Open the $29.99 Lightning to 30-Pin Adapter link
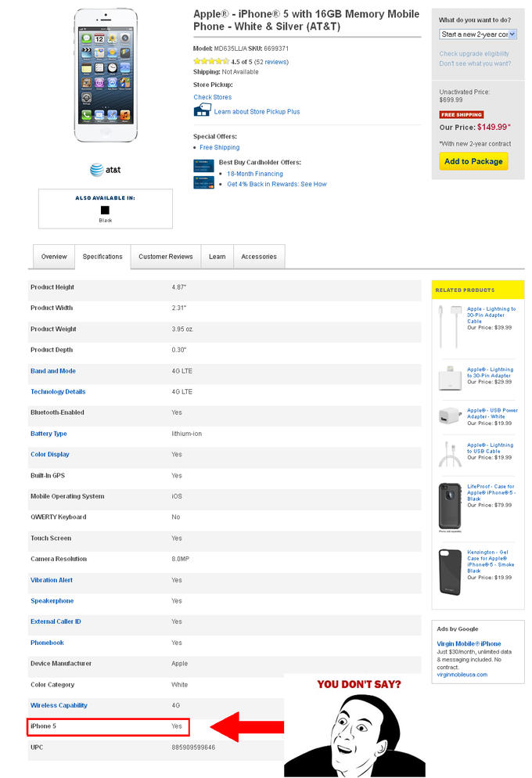The image size is (532, 778). point(491,373)
